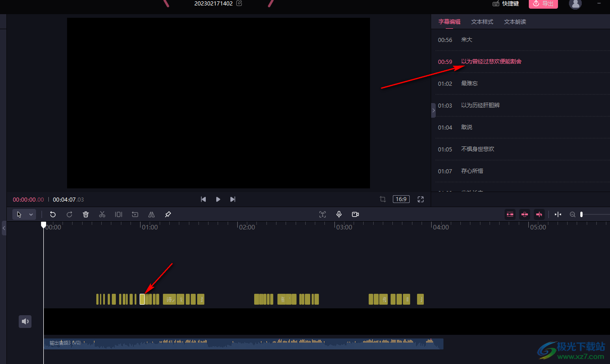
Task: Click the 导出 export button
Action: pyautogui.click(x=543, y=4)
